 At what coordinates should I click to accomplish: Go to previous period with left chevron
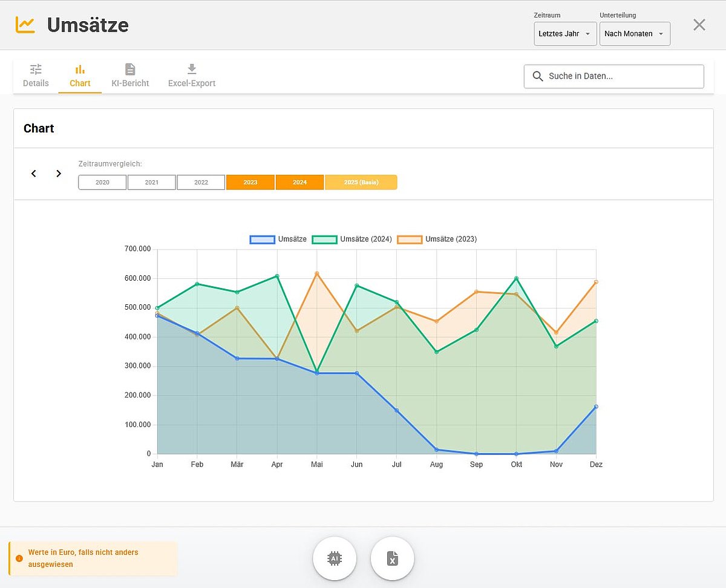click(x=34, y=174)
